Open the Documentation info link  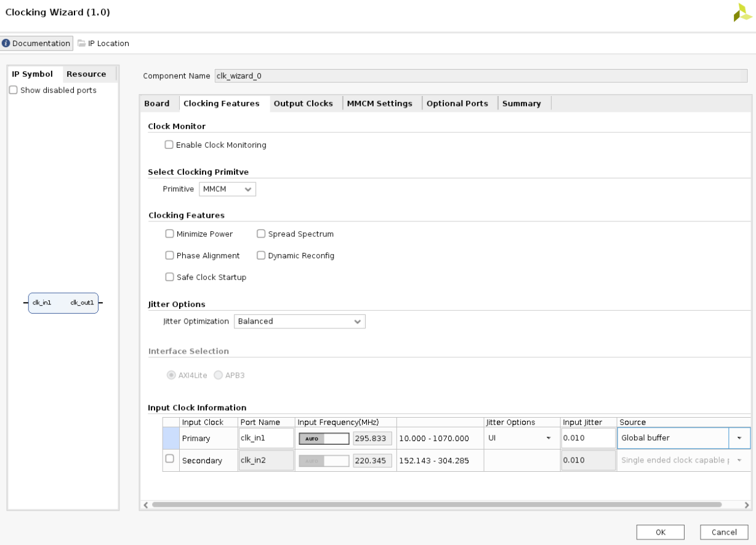(x=36, y=44)
